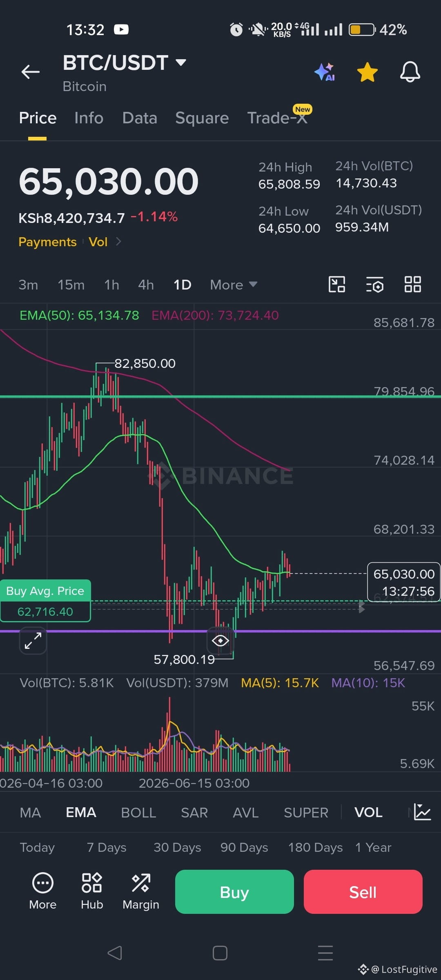
Task: Select the Today range
Action: coord(37,848)
